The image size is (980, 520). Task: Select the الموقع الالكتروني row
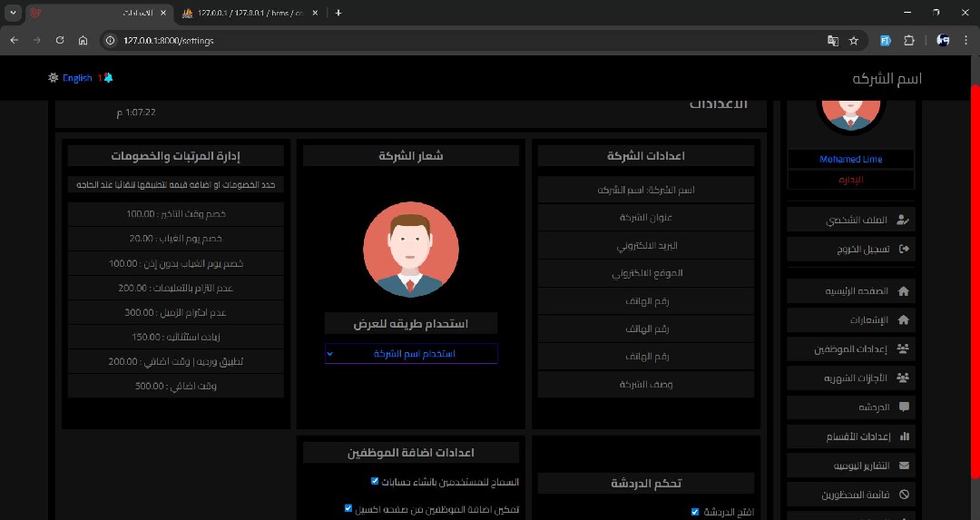click(646, 273)
